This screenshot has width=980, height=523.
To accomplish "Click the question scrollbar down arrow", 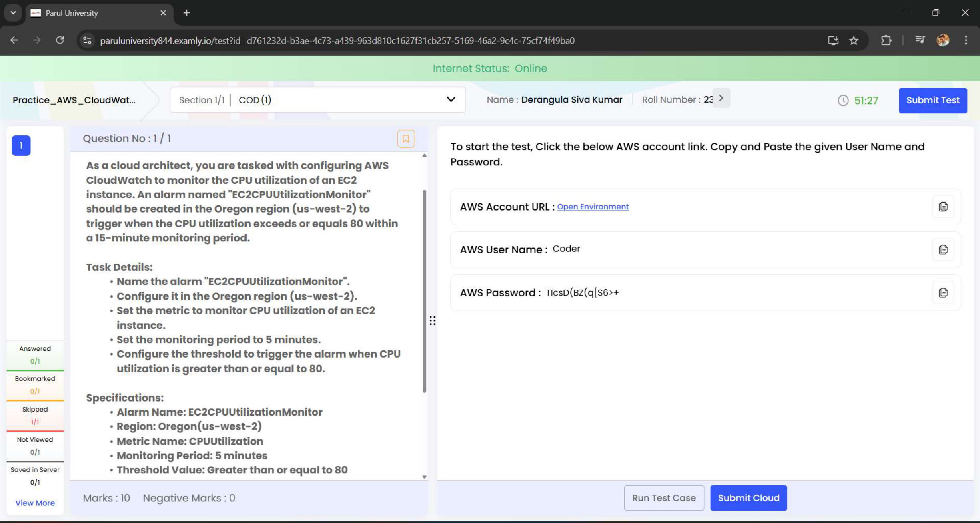I will 424,477.
